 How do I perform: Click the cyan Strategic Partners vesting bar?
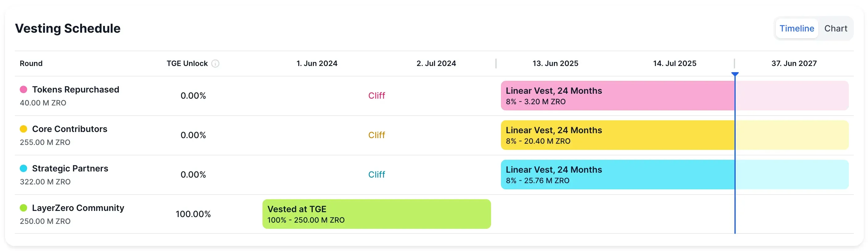(x=640, y=175)
